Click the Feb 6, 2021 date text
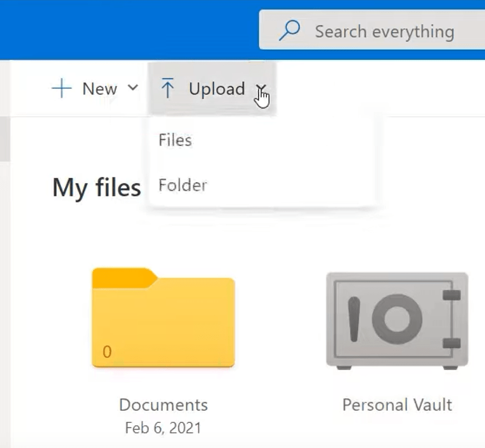This screenshot has height=448, width=485. click(164, 428)
